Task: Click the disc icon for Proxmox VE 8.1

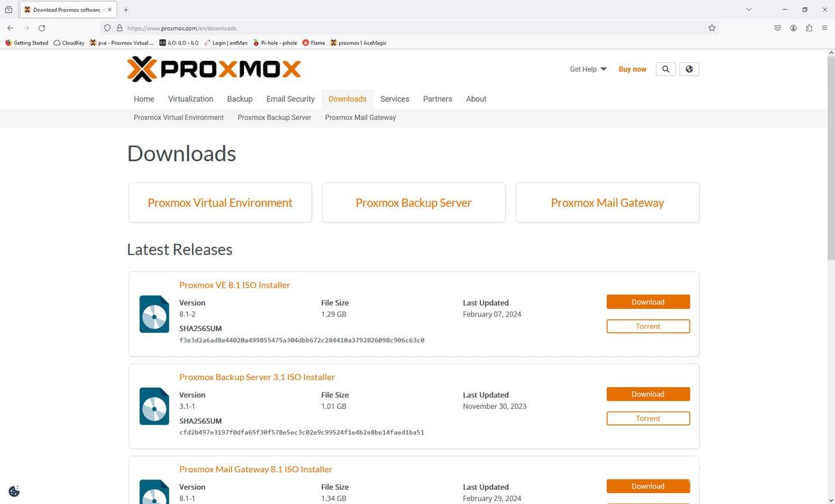Action: (154, 314)
